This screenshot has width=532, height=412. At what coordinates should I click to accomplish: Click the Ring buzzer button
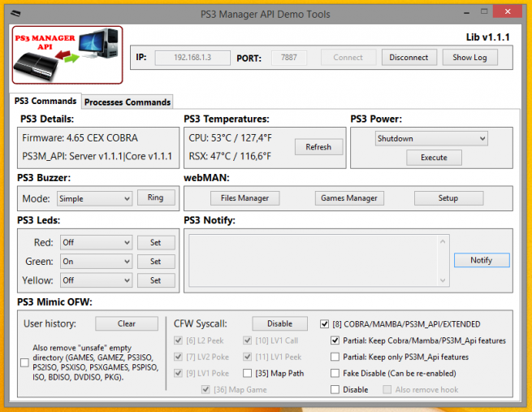155,197
